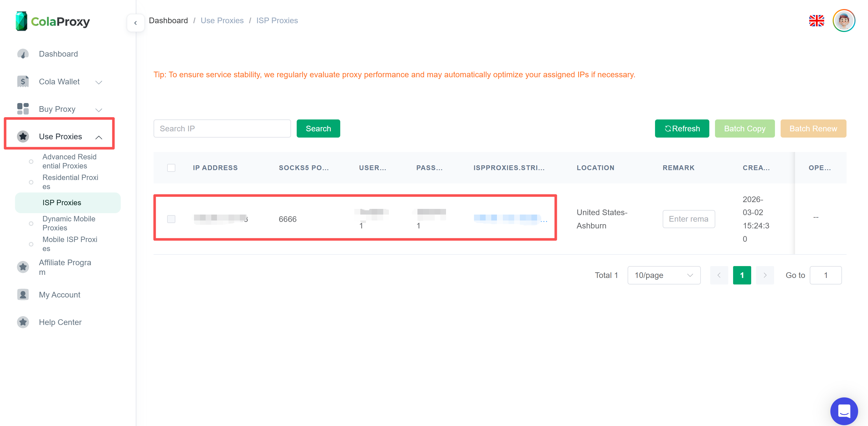Click the Dashboard gauge icon in sidebar
This screenshot has width=868, height=426.
click(23, 54)
